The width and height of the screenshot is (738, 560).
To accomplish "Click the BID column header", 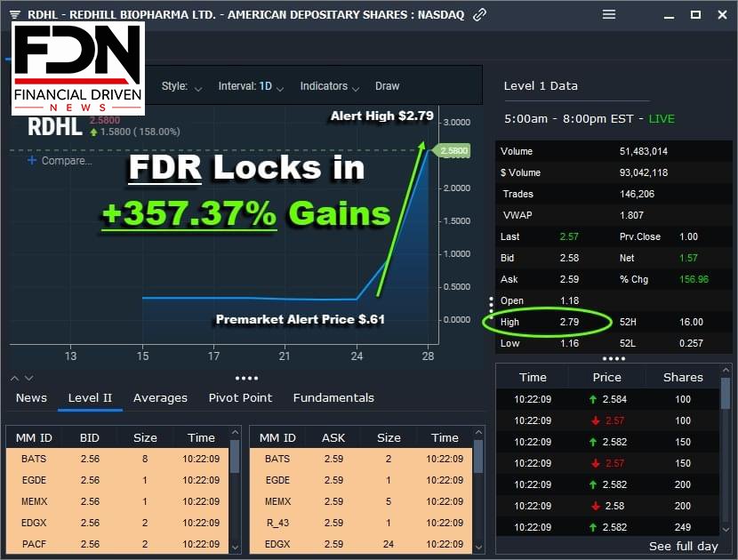I will pos(90,437).
